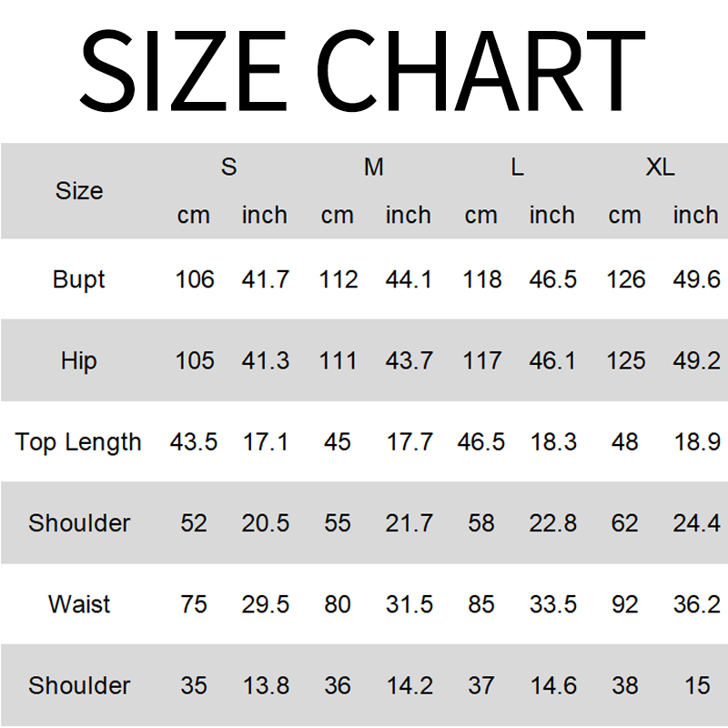Select the 92 cm Waist value
Image resolution: width=728 pixels, height=728 pixels.
coord(625,604)
